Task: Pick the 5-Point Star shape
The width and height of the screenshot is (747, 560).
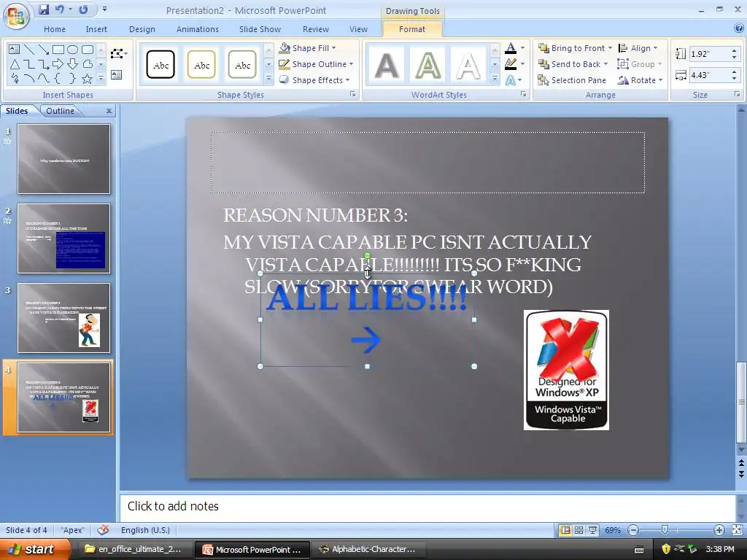Action: (x=88, y=79)
